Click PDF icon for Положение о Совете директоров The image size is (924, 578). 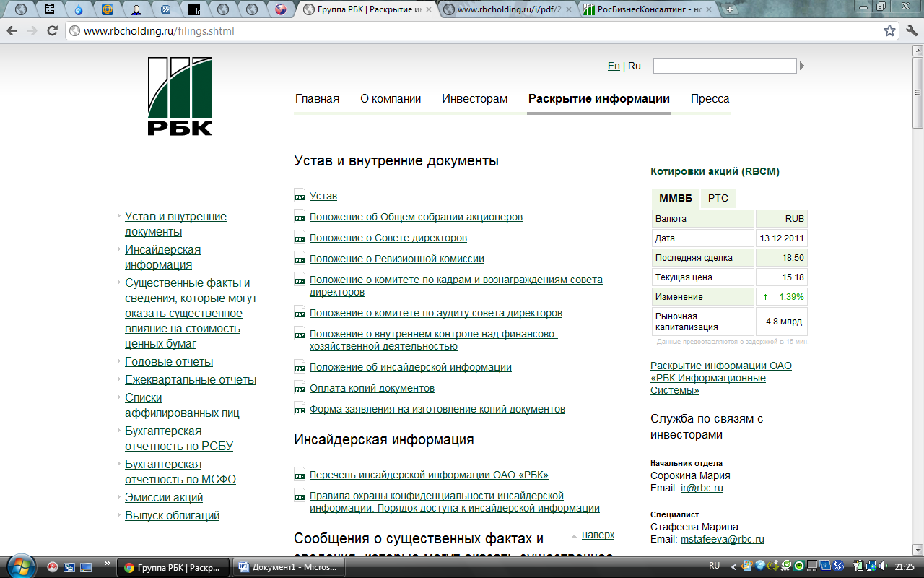tap(300, 238)
